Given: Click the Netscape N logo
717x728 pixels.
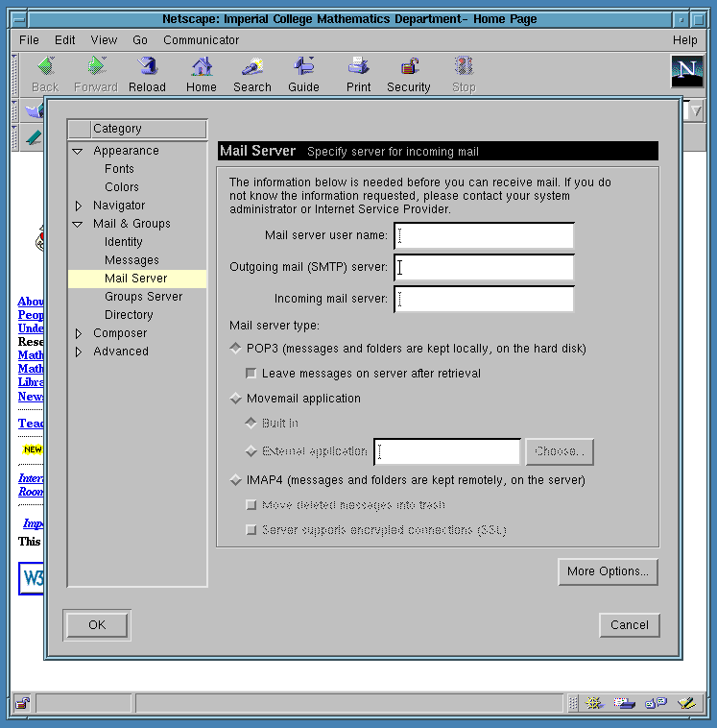Looking at the screenshot, I should point(687,71).
